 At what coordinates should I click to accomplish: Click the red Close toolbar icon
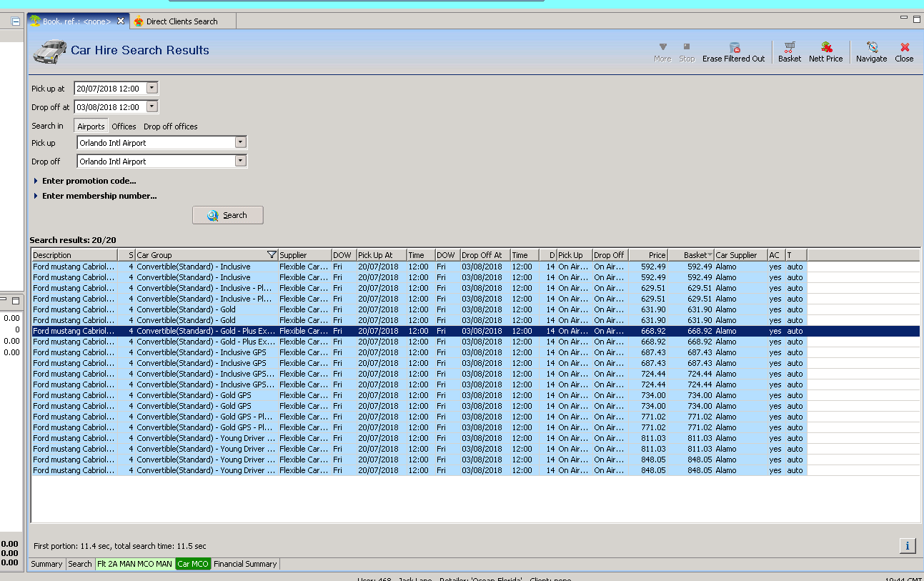(x=905, y=48)
